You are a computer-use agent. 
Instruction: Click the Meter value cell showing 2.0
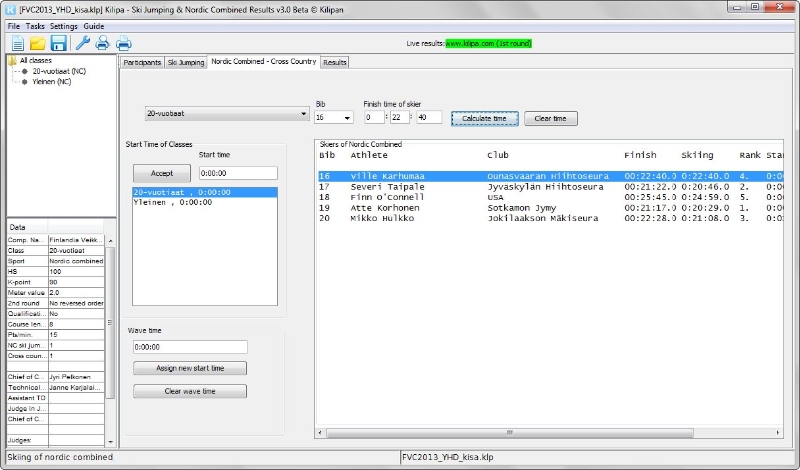(x=76, y=293)
